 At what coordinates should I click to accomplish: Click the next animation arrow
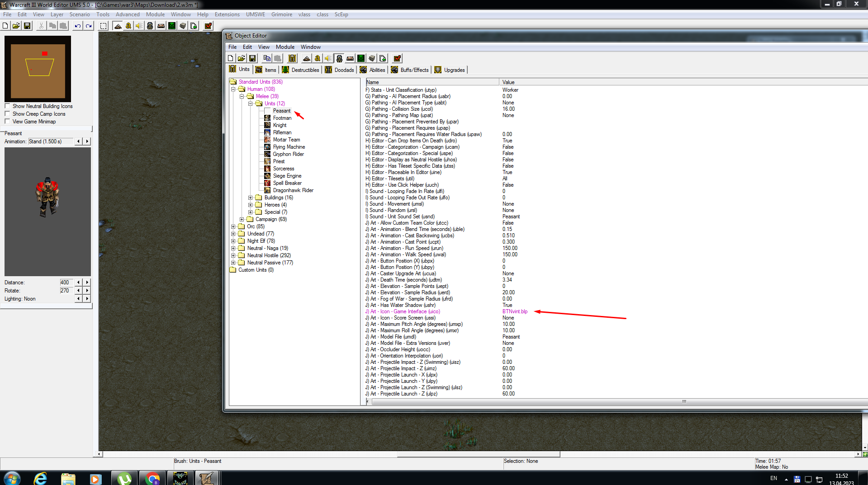click(87, 141)
